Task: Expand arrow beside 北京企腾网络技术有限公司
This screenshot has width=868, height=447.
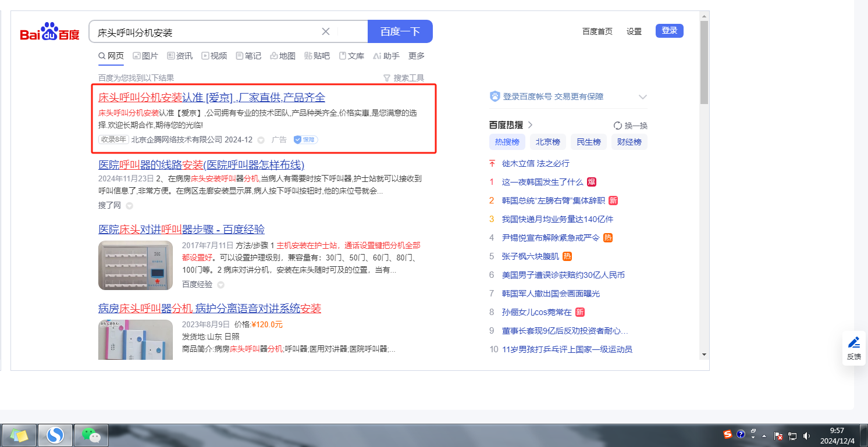Action: coord(261,140)
